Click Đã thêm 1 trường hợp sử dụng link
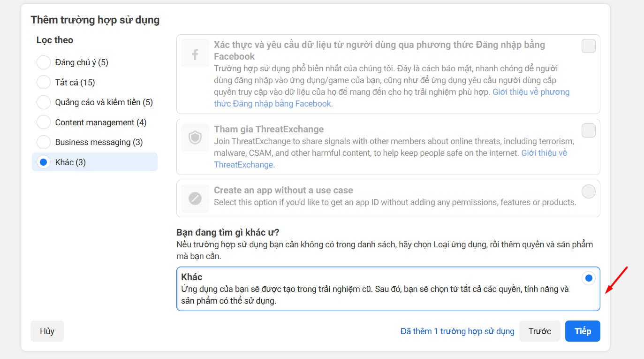 pyautogui.click(x=457, y=331)
